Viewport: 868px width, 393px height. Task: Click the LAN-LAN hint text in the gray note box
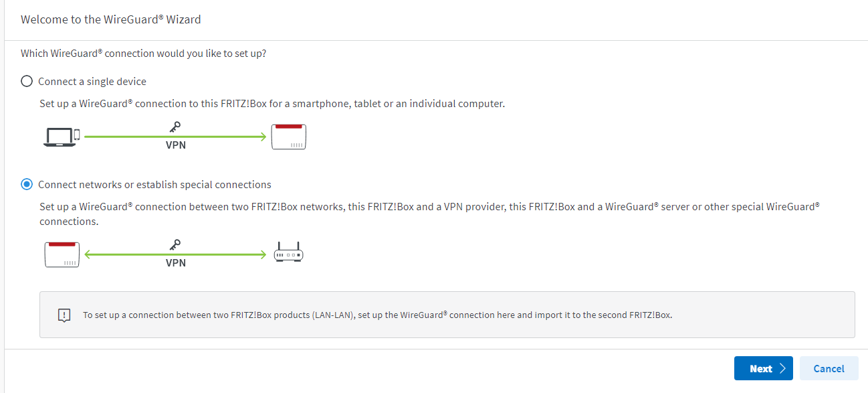(x=377, y=315)
